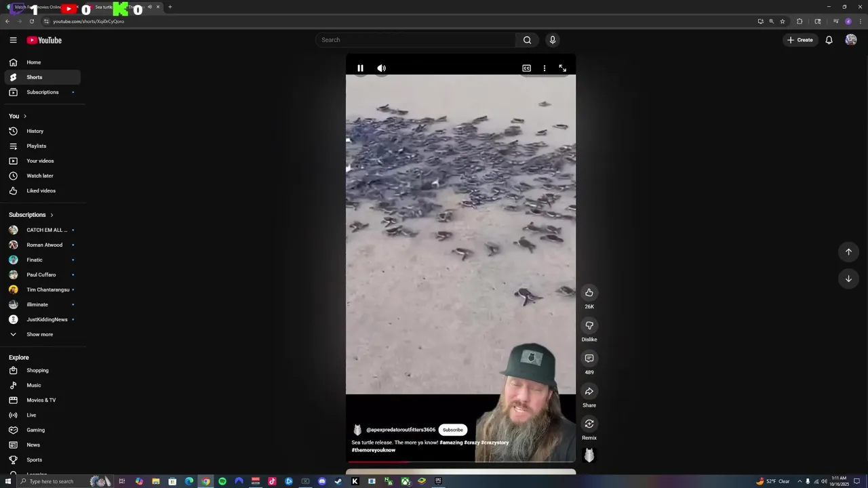This screenshot has height=488, width=868.
Task: Open the Short's three-dot more options
Action: point(545,68)
